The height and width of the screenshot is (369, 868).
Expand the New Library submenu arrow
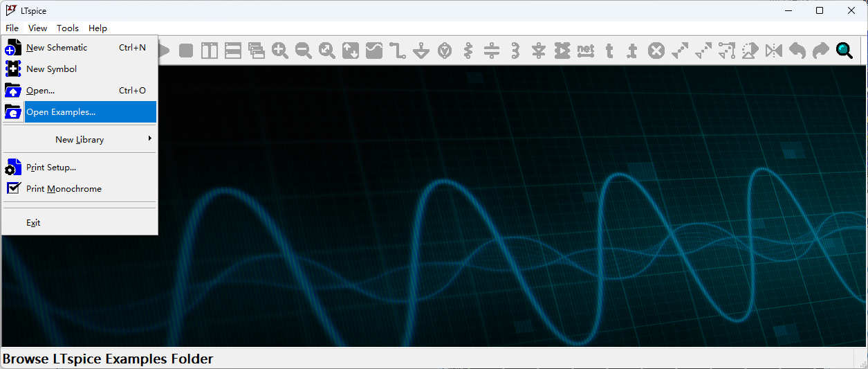click(x=150, y=138)
